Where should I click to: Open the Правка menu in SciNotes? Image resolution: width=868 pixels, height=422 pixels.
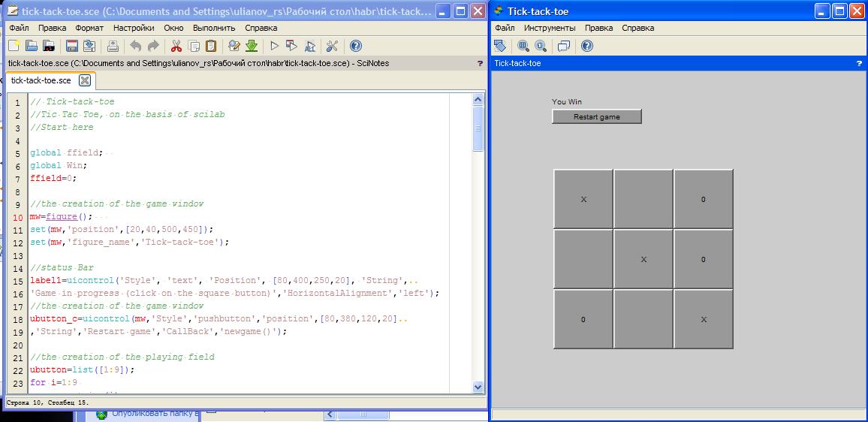53,28
